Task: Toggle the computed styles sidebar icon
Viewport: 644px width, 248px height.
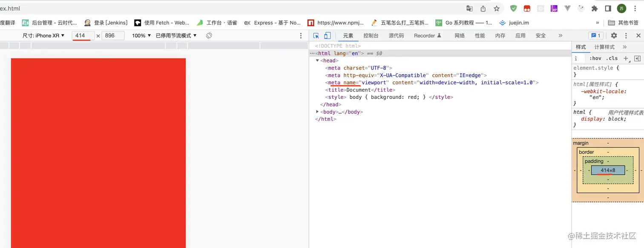Action: [x=637, y=58]
